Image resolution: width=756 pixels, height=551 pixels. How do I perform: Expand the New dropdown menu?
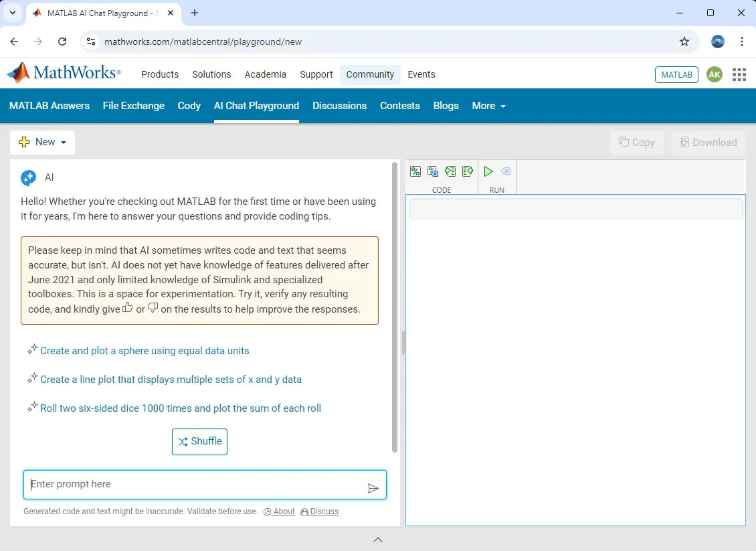[x=42, y=143]
